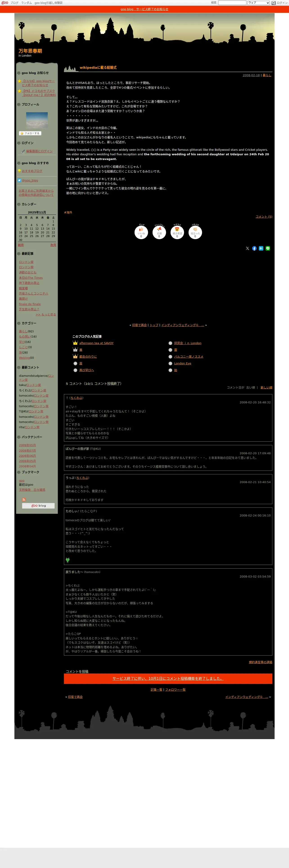The image size is (289, 868).
Task: Click the #海外 hashtag
Action: pyautogui.click(x=68, y=213)
